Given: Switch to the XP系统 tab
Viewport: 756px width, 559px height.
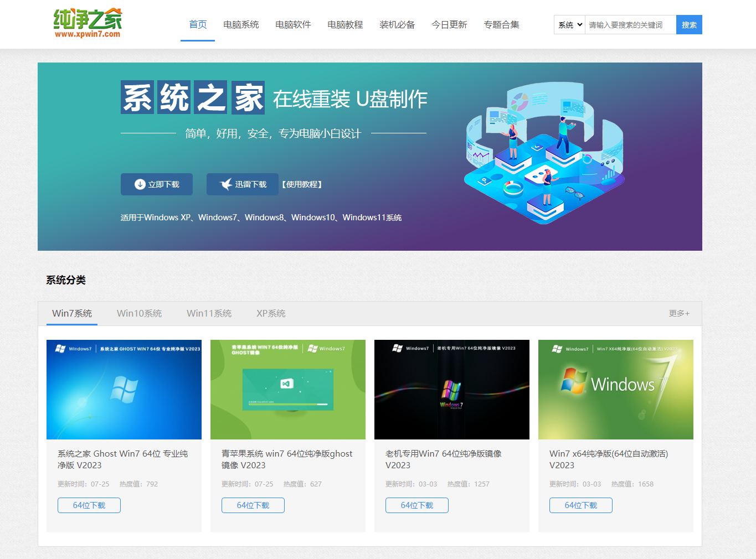Looking at the screenshot, I should click(x=270, y=313).
